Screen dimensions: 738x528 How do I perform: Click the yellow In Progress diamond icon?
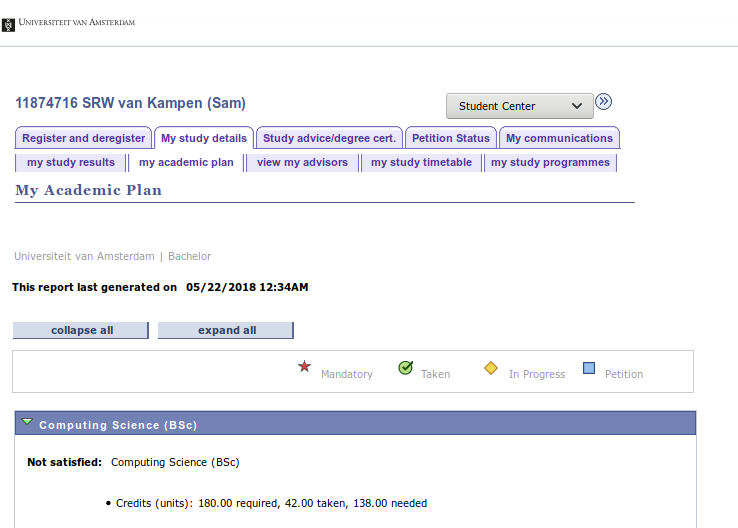tap(491, 368)
